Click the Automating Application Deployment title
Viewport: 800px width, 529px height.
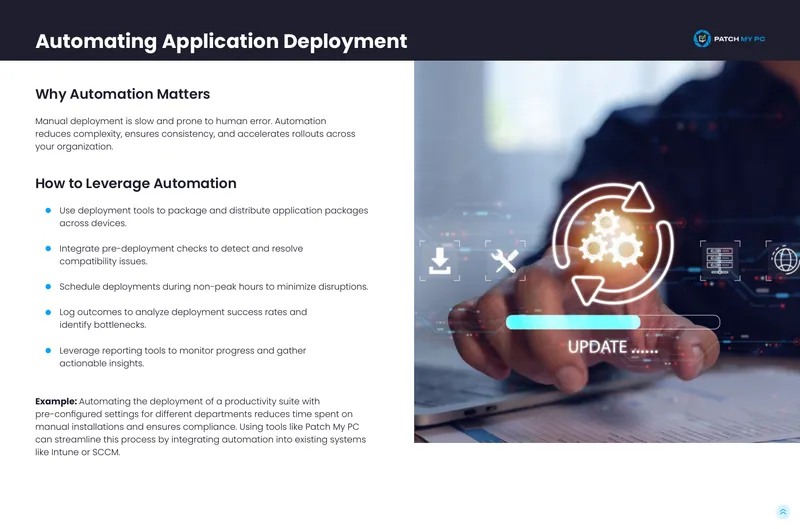coord(221,41)
